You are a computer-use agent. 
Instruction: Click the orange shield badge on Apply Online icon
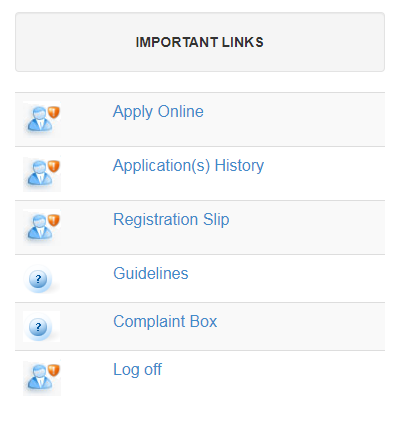point(54,112)
